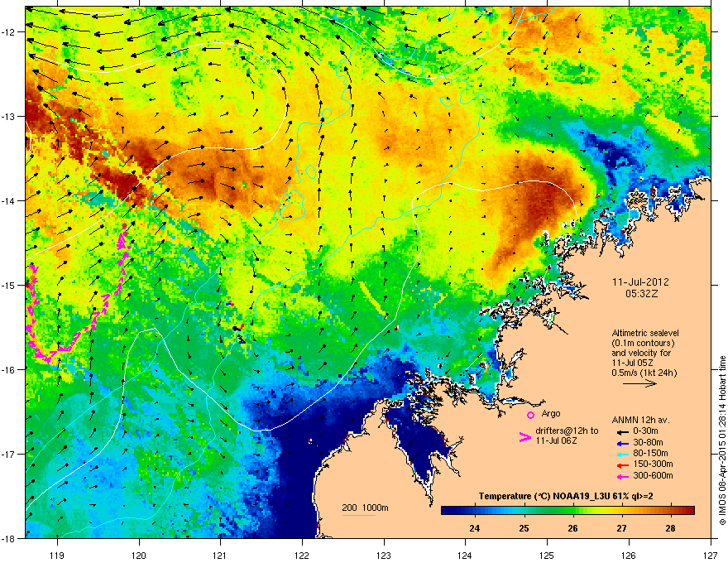Click the longitude axis label '126'
The height and width of the screenshot is (563, 728).
click(x=629, y=556)
